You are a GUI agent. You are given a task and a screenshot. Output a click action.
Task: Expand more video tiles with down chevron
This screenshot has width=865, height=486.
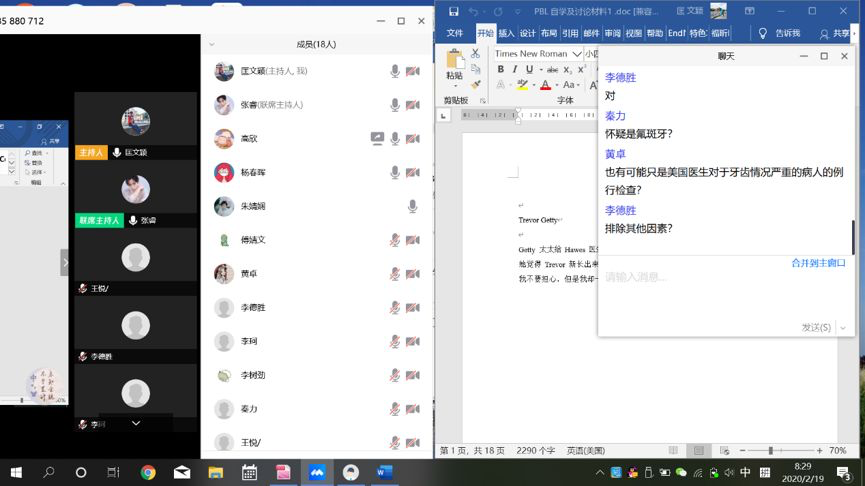pos(136,423)
